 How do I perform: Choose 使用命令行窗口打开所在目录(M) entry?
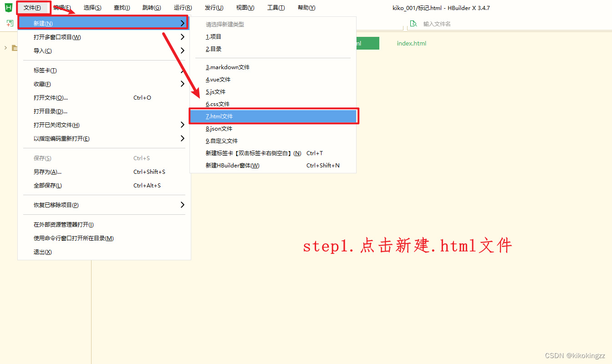[x=104, y=238]
